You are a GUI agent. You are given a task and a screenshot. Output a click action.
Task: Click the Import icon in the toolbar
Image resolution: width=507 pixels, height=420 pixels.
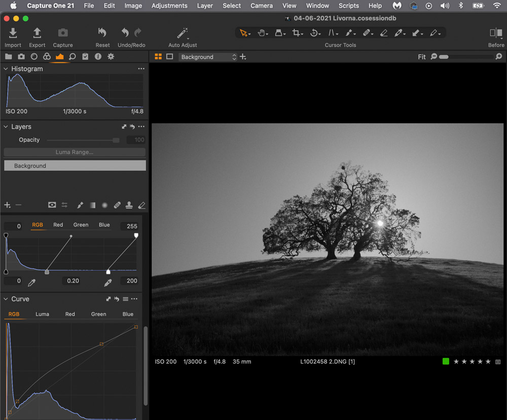point(13,33)
